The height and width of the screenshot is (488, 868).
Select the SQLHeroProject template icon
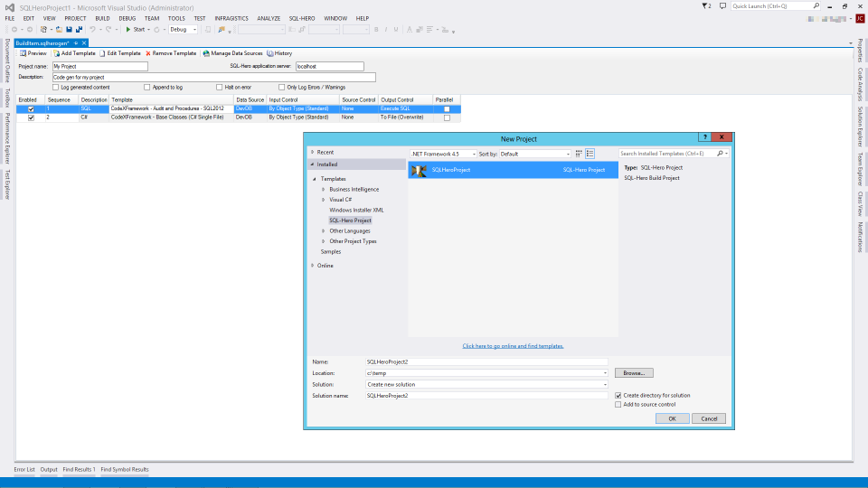[420, 169]
